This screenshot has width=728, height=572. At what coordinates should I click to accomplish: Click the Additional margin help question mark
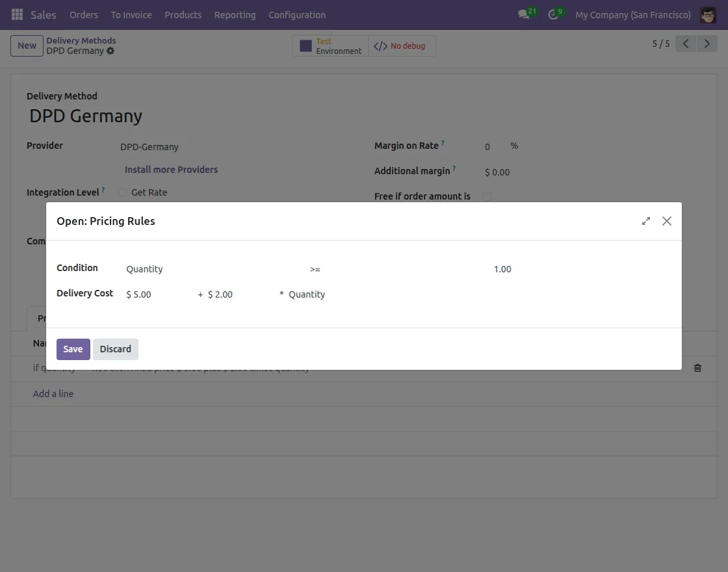(454, 168)
